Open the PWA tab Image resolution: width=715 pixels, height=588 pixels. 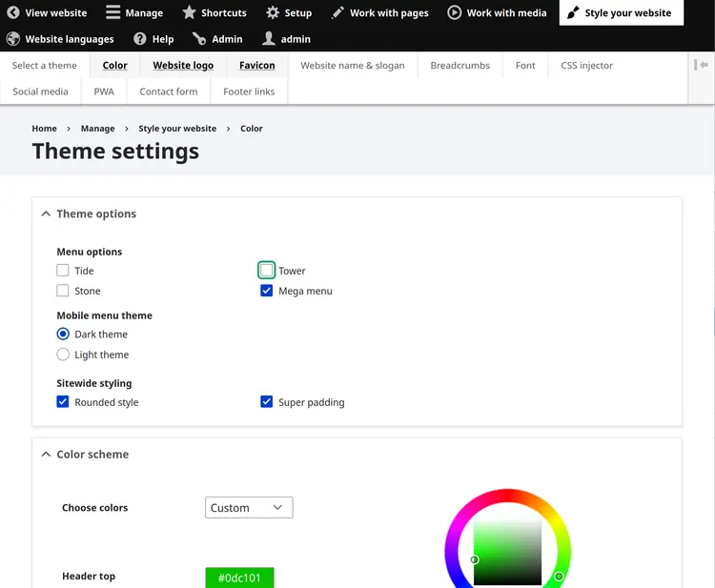[104, 91]
